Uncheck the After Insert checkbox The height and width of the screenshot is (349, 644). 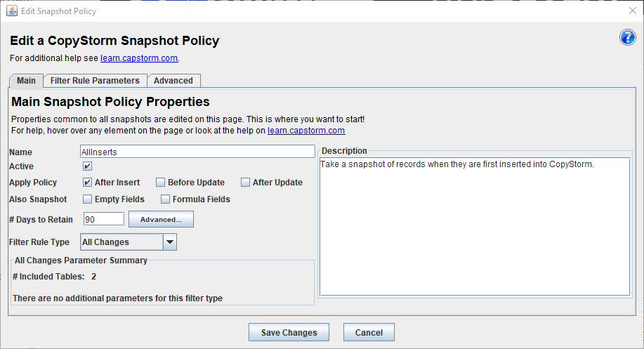tap(87, 183)
